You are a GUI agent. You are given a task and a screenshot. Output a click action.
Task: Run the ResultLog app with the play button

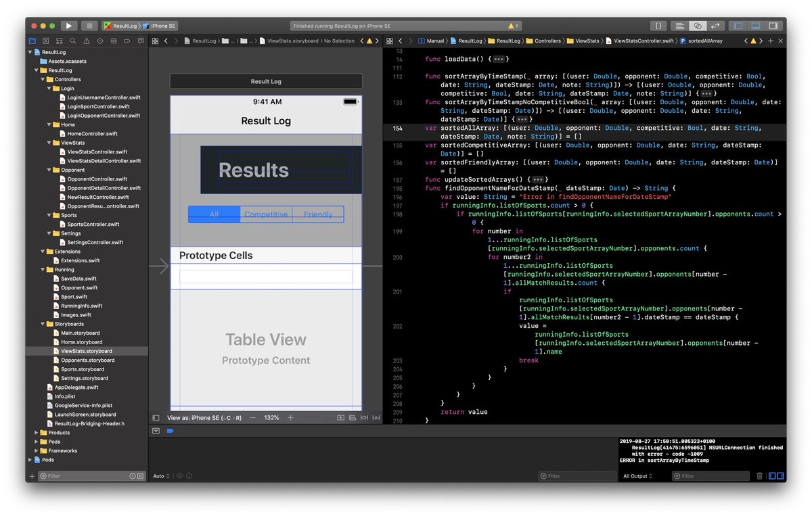pos(69,26)
